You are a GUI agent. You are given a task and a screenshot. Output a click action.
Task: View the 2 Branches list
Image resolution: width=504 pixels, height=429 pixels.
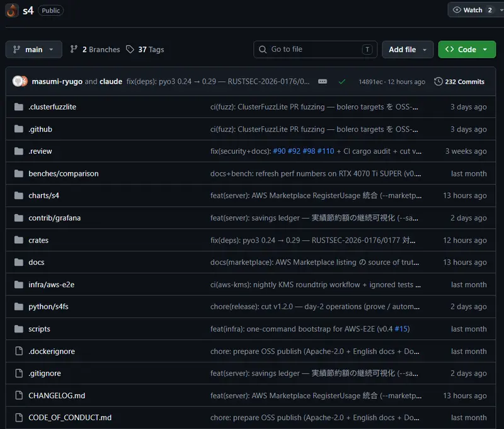pos(95,50)
